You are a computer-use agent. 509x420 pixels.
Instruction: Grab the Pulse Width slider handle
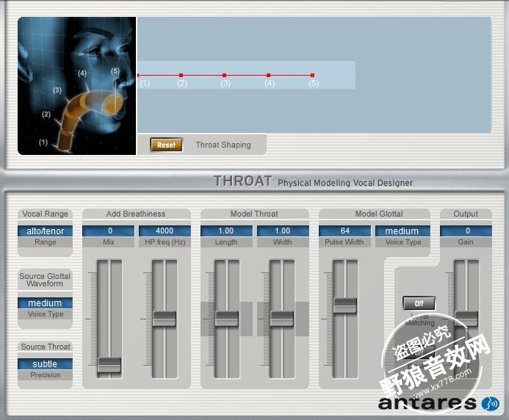coord(344,305)
